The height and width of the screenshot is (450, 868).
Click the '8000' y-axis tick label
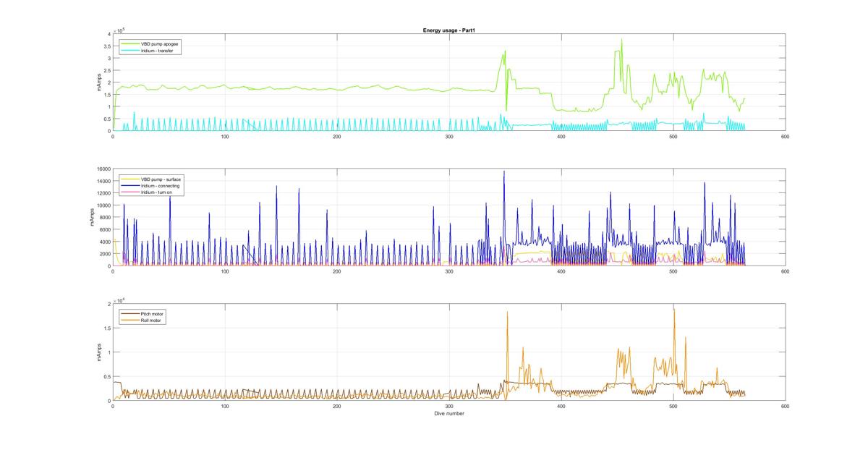[104, 218]
